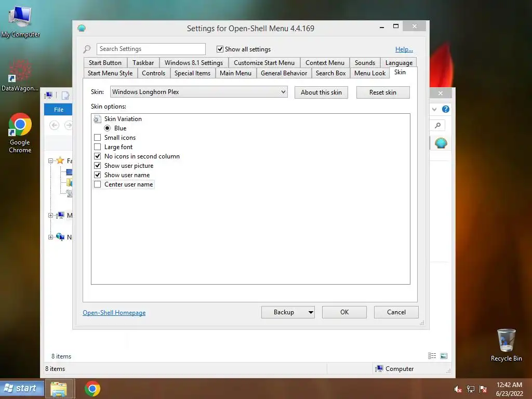This screenshot has height=399, width=532.
Task: Open the General Behavior tab
Action: (x=284, y=73)
